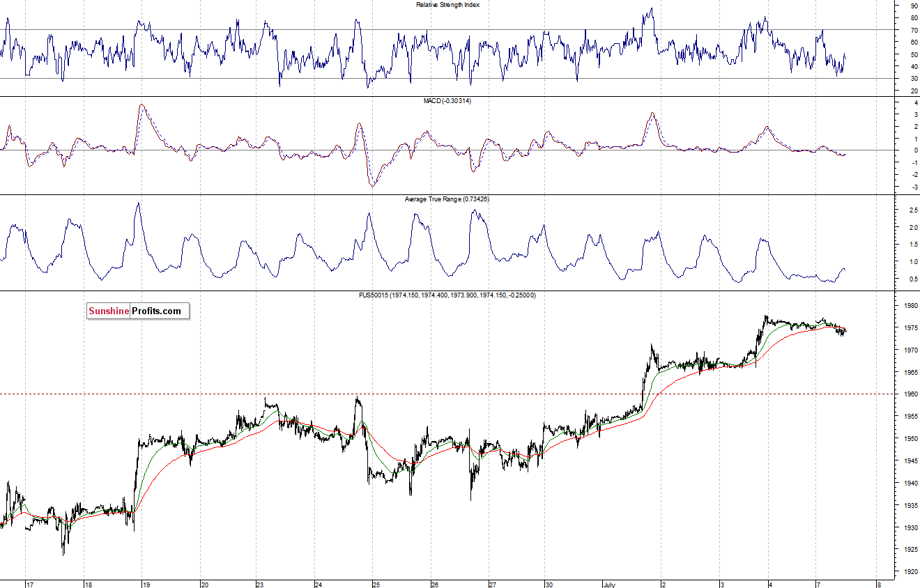The width and height of the screenshot is (920, 588).
Task: Click the 1955 price axis label
Action: pos(910,417)
